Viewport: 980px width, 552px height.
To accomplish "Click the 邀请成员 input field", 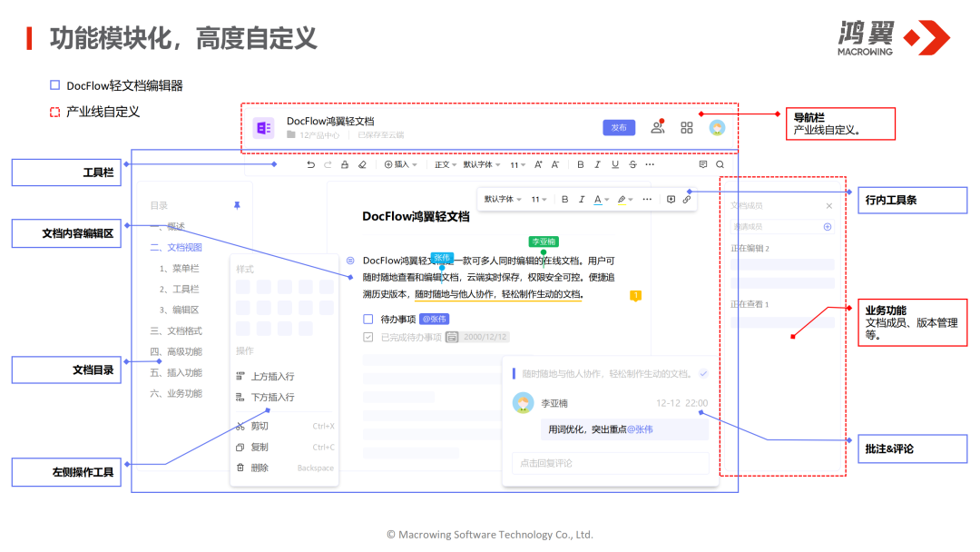I will 782,227.
